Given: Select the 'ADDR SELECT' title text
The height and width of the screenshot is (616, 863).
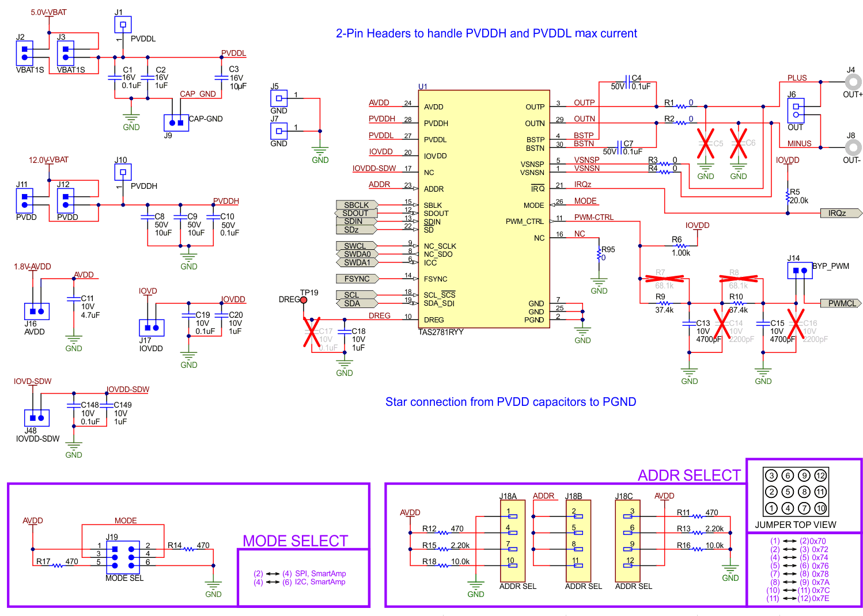Looking at the screenshot, I should [x=689, y=476].
